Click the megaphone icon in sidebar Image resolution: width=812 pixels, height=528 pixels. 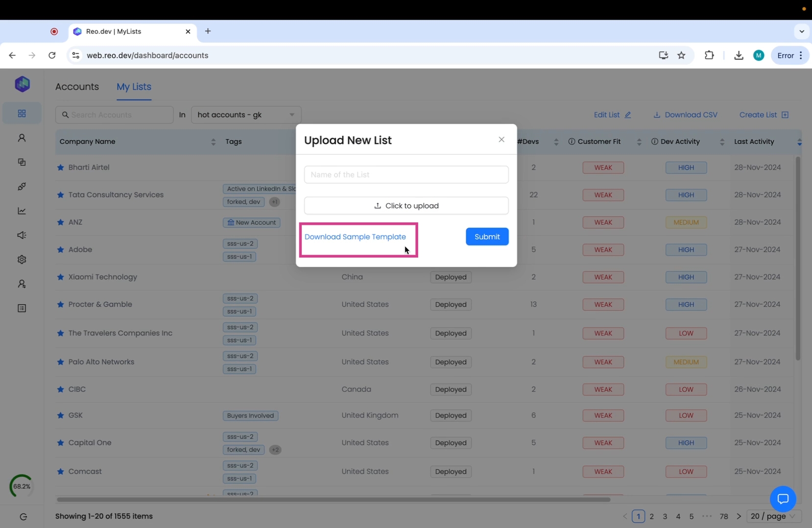(x=22, y=236)
